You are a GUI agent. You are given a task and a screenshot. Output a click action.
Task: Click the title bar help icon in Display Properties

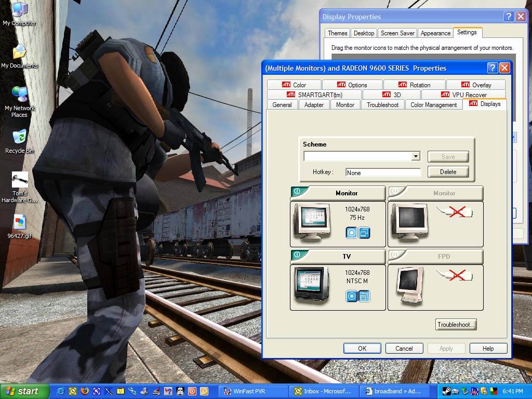[x=508, y=16]
